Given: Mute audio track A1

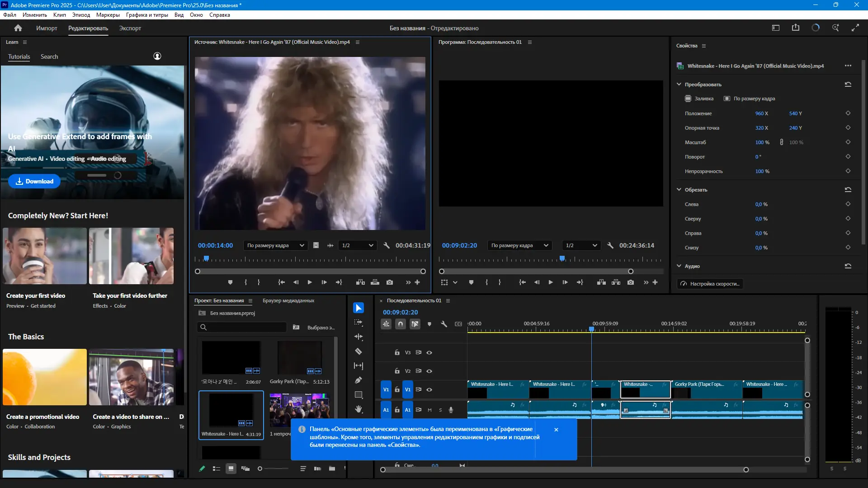Looking at the screenshot, I should click(x=429, y=410).
